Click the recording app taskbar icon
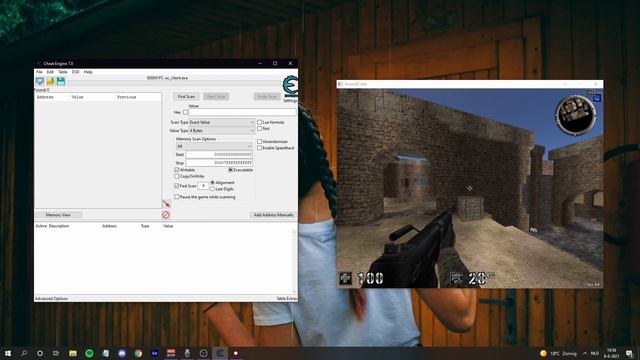This screenshot has height=360, width=640. click(x=236, y=353)
